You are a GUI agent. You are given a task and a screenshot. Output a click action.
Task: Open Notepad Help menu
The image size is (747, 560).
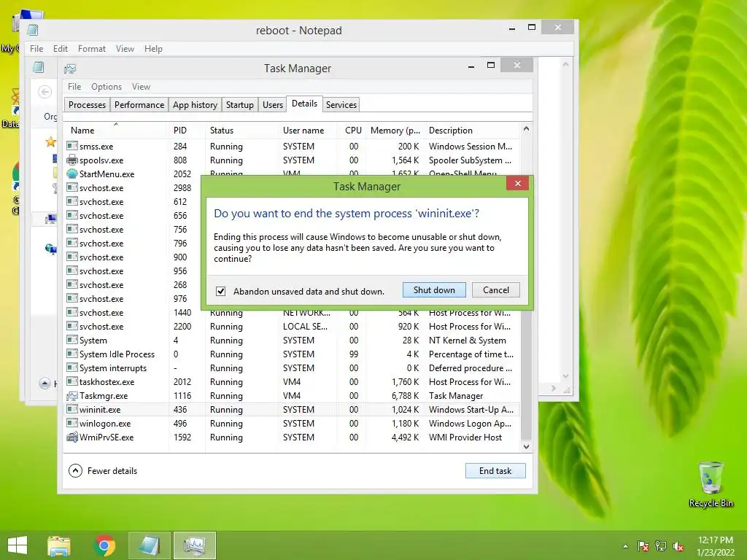(153, 49)
